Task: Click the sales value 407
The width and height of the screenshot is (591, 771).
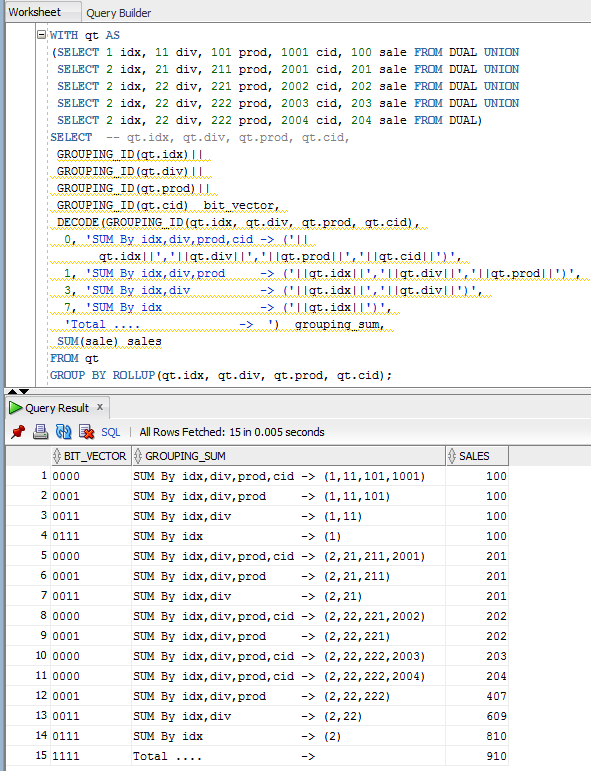Action: point(477,696)
